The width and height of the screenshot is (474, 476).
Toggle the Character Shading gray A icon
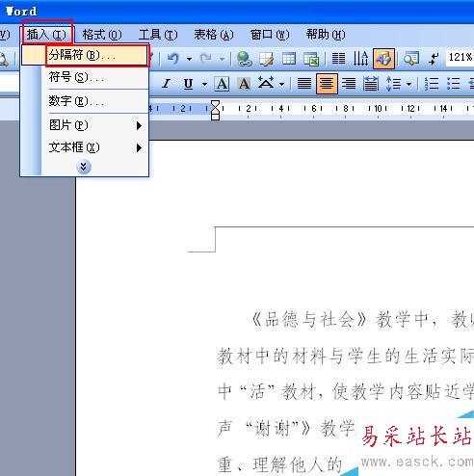coord(244,84)
